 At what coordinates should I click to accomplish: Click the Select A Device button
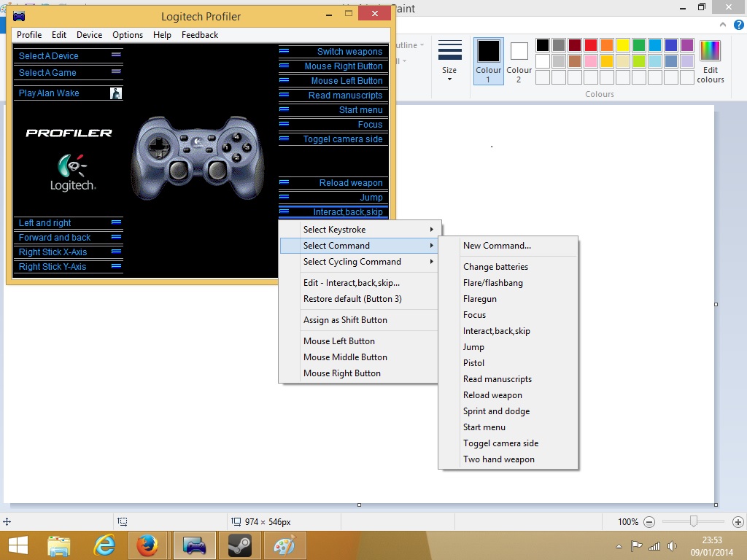tap(68, 55)
